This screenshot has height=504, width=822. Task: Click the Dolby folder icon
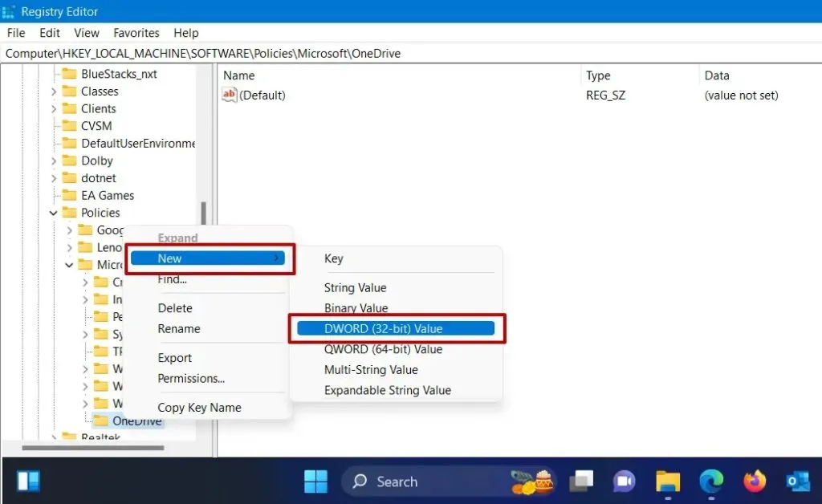coord(69,161)
